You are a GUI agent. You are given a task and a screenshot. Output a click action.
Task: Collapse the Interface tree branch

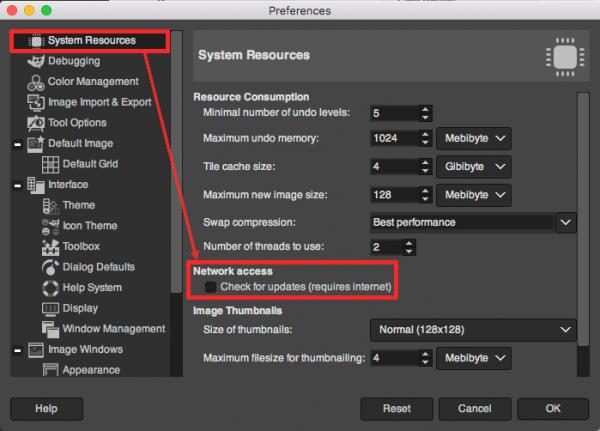tap(17, 185)
